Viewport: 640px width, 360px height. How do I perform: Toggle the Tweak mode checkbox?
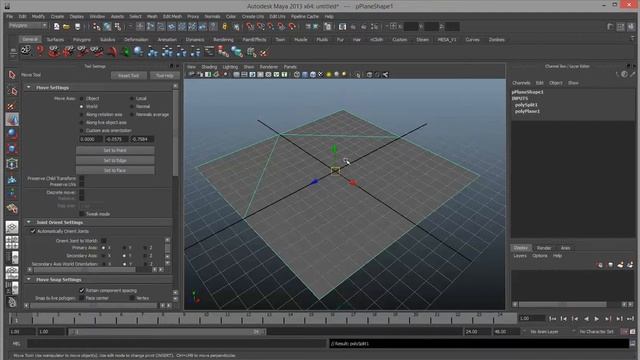tap(82, 214)
